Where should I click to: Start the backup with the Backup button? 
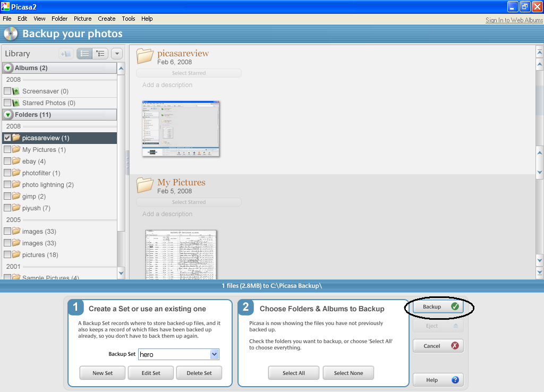pos(438,306)
